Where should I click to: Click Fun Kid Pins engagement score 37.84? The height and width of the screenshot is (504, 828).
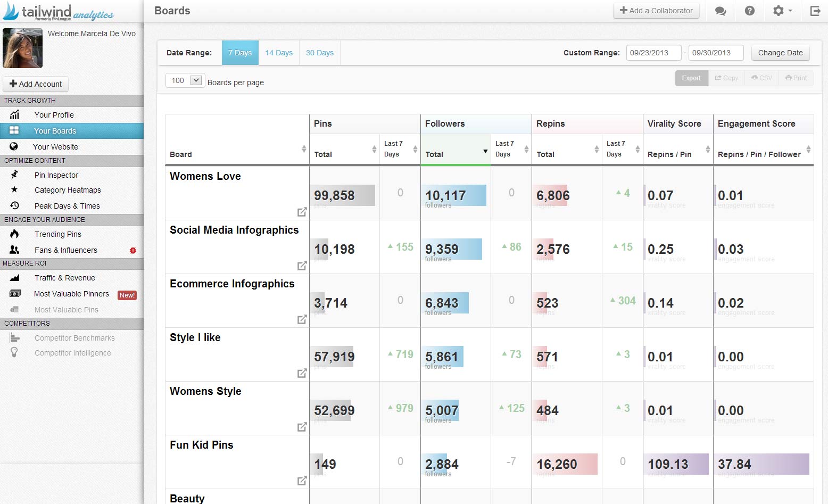coord(734,464)
